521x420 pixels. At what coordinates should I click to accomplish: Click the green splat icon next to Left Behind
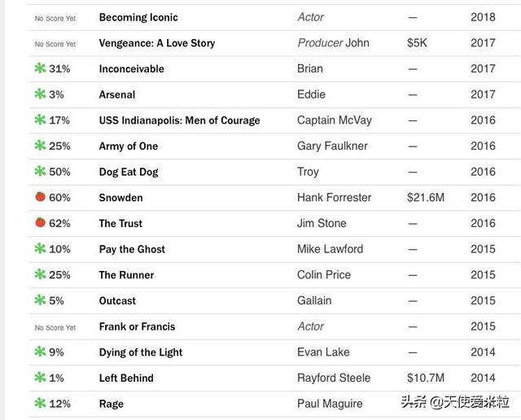pyautogui.click(x=40, y=378)
